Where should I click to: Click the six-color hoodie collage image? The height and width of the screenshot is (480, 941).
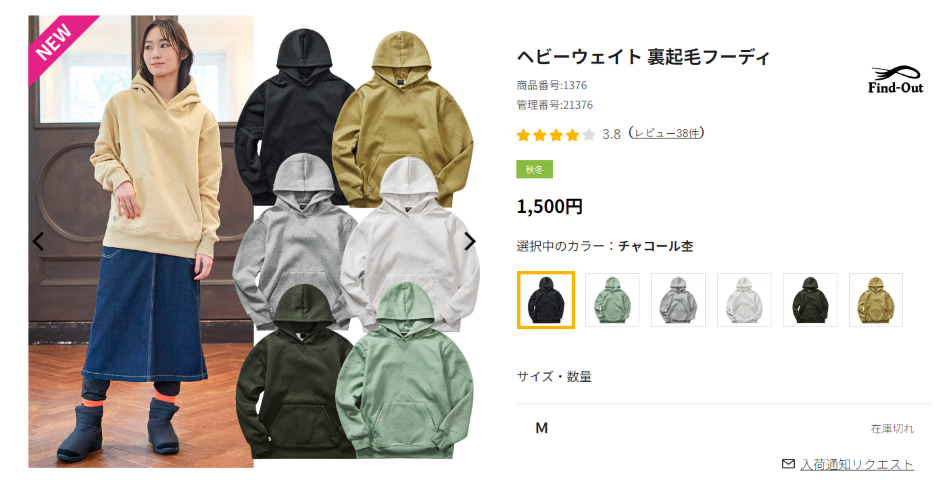(357, 243)
